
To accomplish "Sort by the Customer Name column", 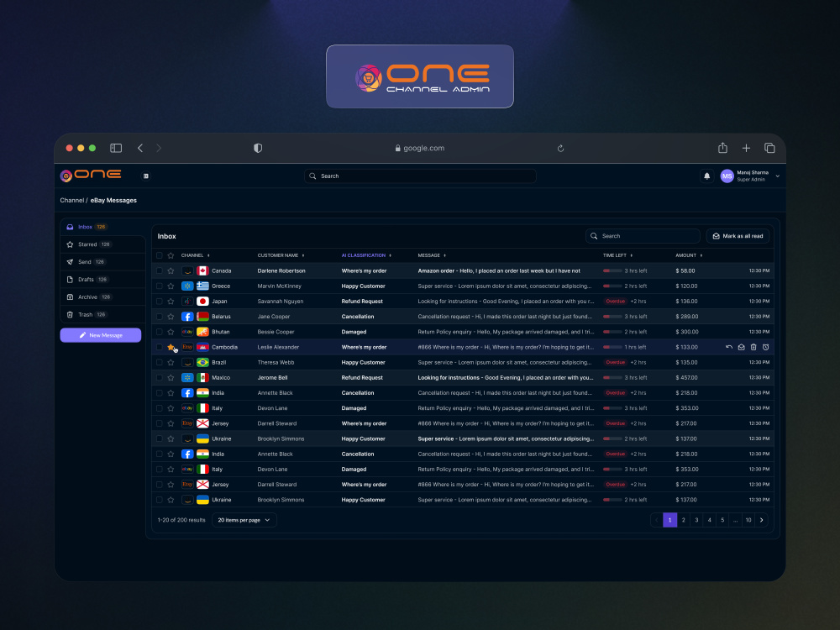I will [281, 255].
